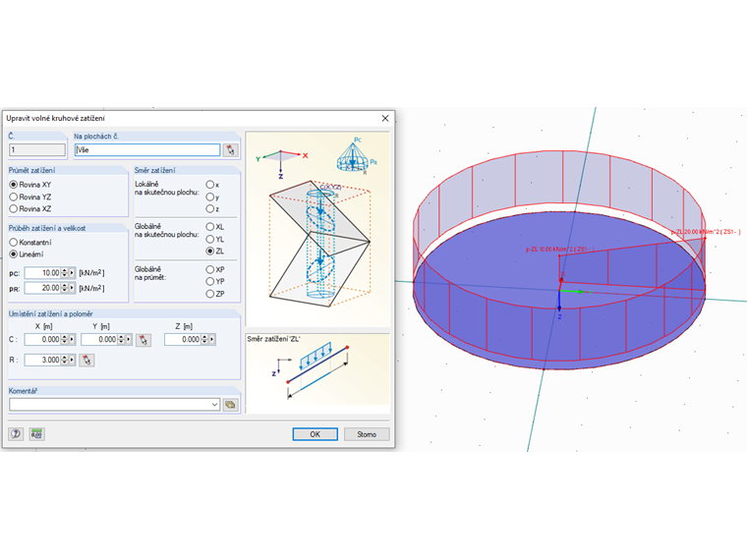Open radius R side arrow menu

(72, 360)
